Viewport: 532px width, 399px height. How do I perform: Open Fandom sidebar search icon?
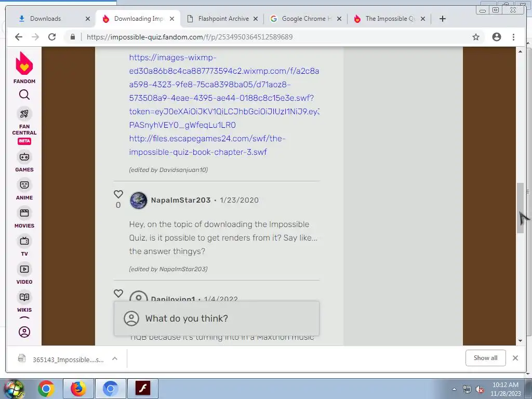click(24, 95)
